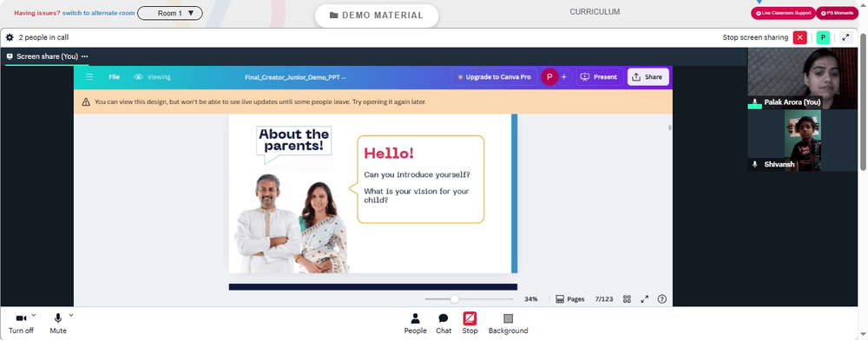Open the Canva help question mark
This screenshot has width=868, height=340.
coord(662,299)
